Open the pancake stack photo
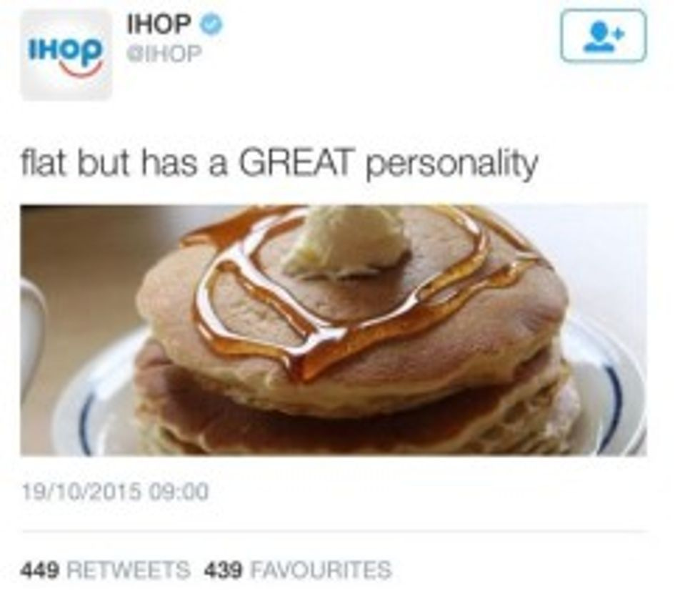This screenshot has height=594, width=700. click(333, 330)
